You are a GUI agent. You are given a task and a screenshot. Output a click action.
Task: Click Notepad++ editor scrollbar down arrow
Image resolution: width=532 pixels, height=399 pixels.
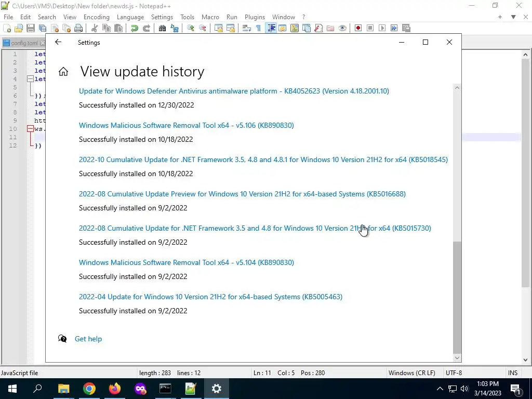coord(525,360)
